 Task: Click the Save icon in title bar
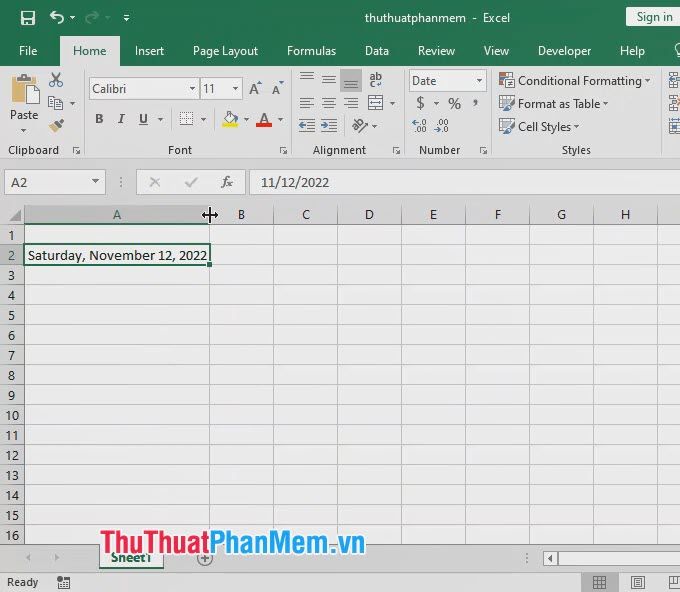28,17
